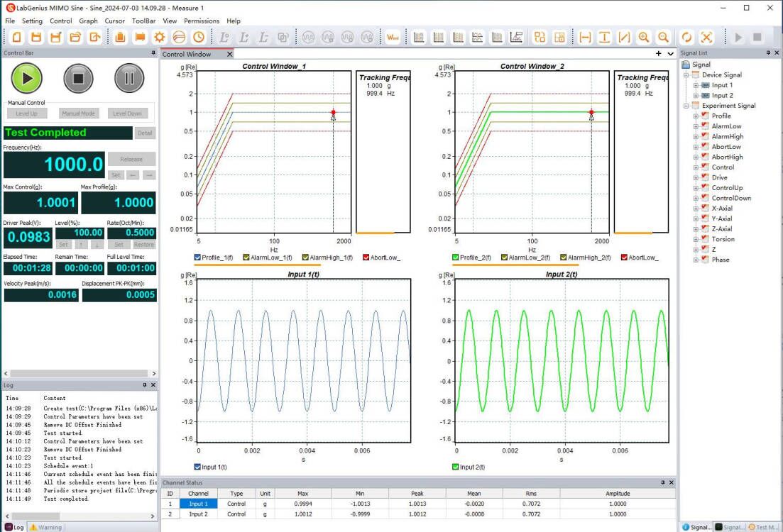Click the four-squares window layout toolbar icon
The height and width of the screenshot is (532, 783).
[x=540, y=37]
